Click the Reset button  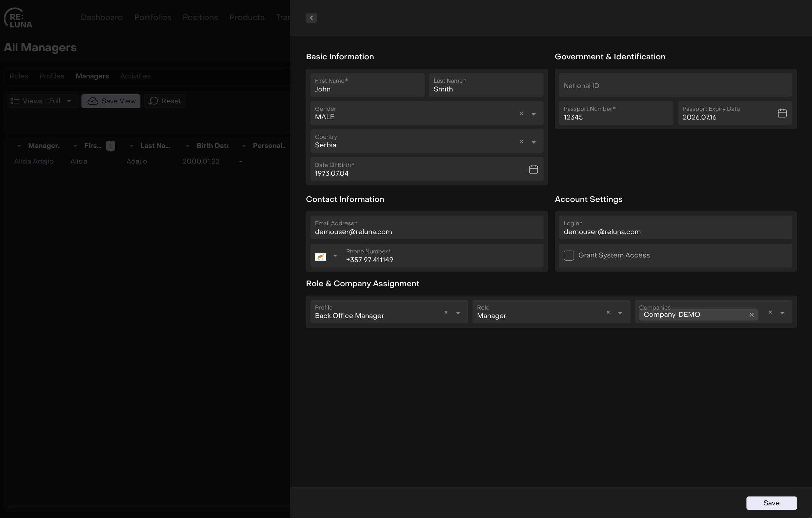pyautogui.click(x=165, y=101)
